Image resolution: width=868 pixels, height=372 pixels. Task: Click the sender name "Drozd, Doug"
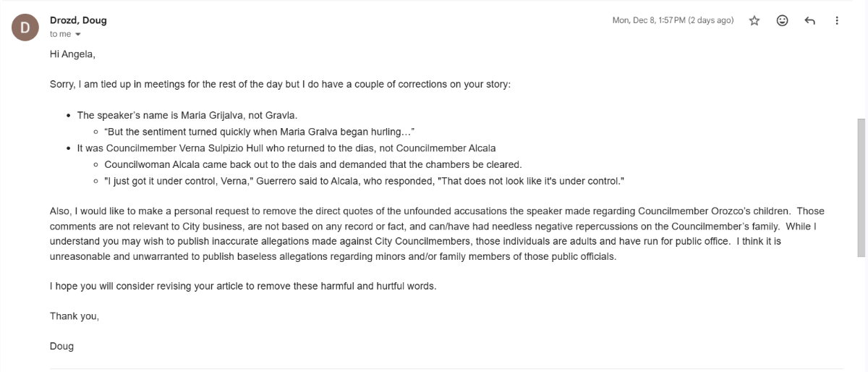[x=78, y=20]
